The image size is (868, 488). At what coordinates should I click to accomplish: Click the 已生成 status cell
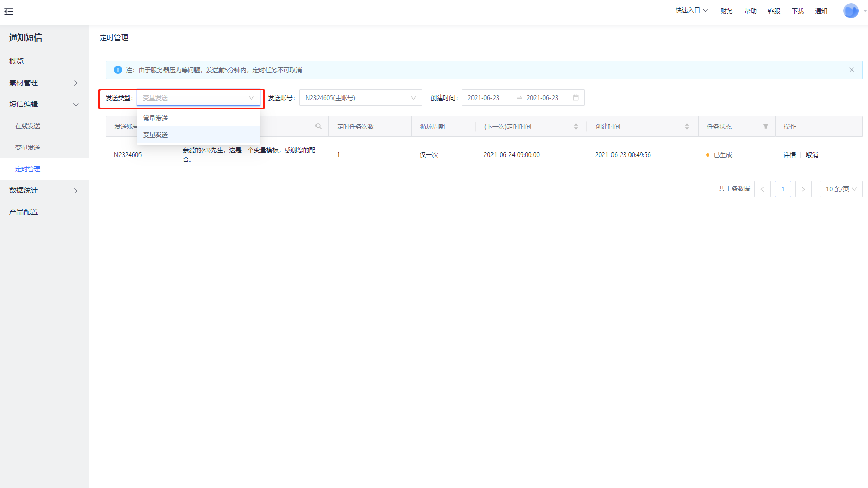point(719,154)
